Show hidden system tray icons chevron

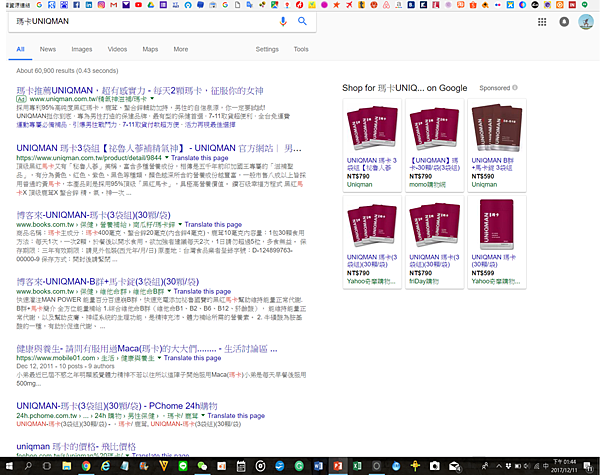[x=499, y=466]
